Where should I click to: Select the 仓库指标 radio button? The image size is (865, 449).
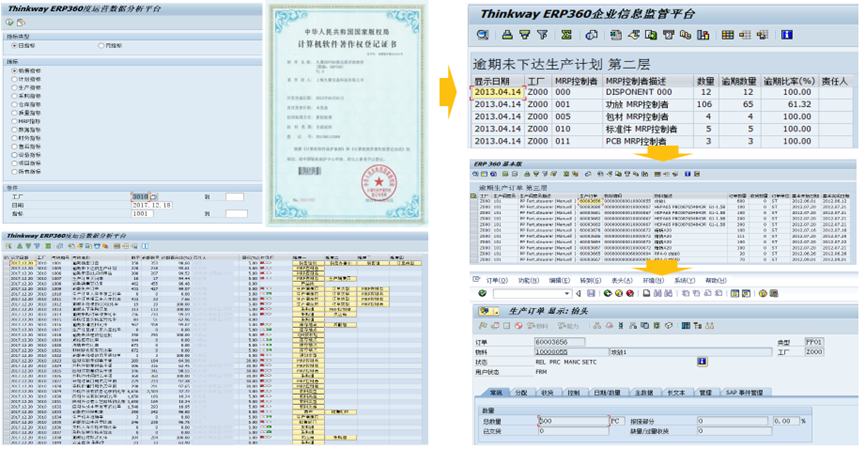14,104
